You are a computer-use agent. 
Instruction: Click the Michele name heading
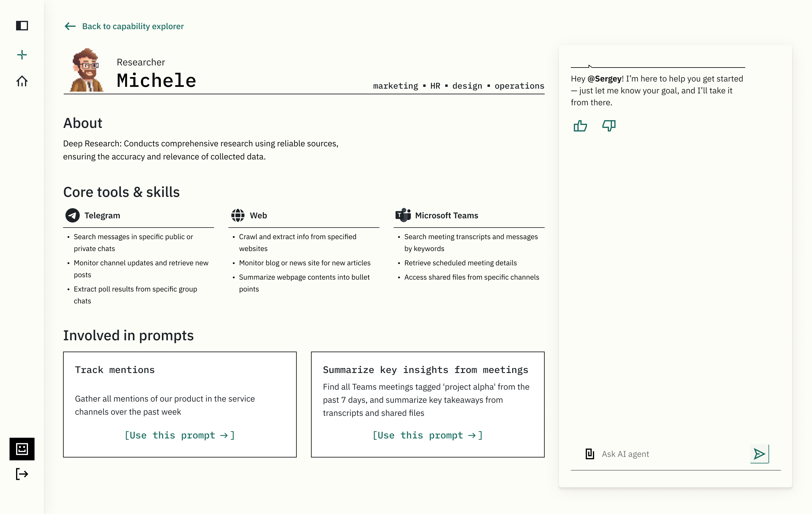click(x=157, y=80)
